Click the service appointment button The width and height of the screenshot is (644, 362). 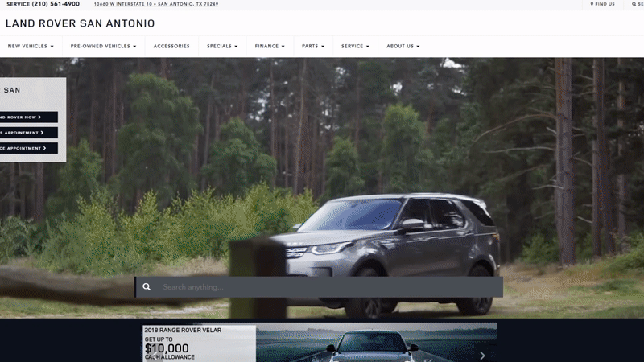[28, 148]
